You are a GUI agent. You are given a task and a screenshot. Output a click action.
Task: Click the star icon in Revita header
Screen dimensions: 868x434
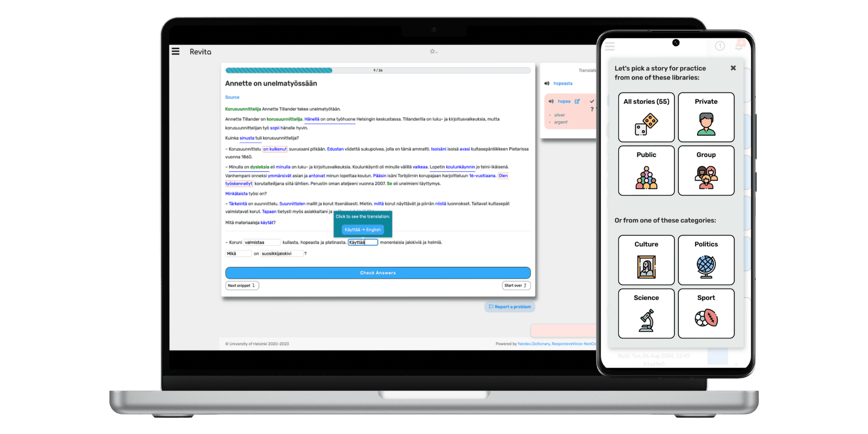432,51
